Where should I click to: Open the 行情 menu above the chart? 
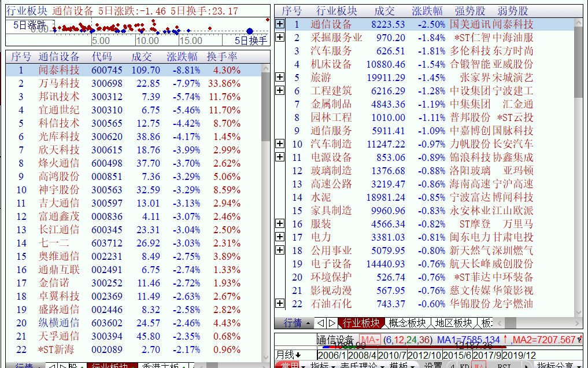pyautogui.click(x=297, y=323)
